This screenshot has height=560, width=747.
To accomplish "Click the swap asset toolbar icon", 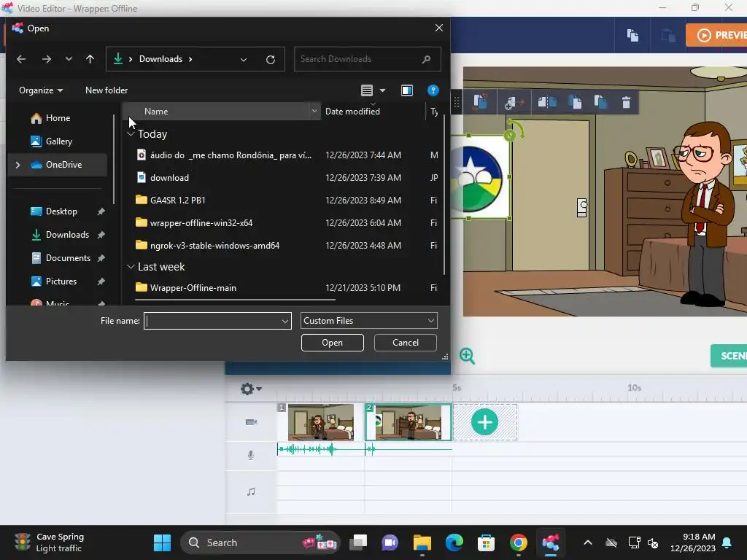I will point(480,101).
